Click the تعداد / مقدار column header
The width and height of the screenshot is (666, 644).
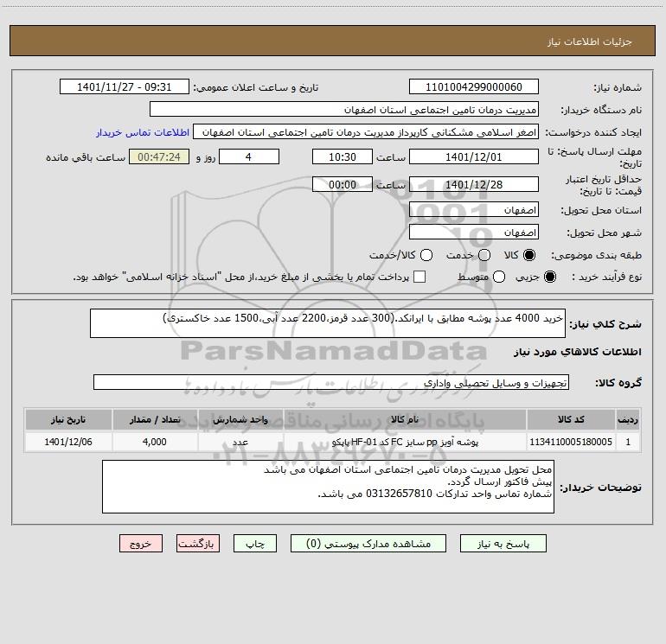coord(155,419)
